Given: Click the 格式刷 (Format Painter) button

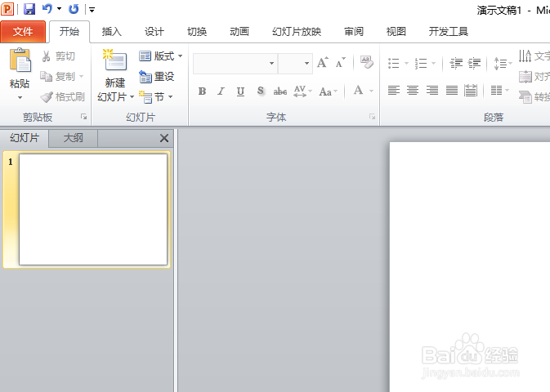Looking at the screenshot, I should 62,96.
